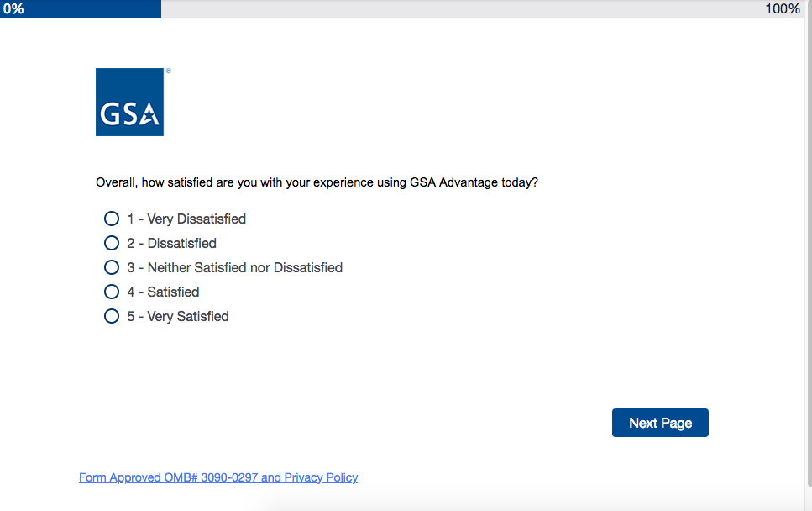Screen dimensions: 812x511
Task: Click the "1 - Very Dissatisfied" label text
Action: pyautogui.click(x=186, y=219)
